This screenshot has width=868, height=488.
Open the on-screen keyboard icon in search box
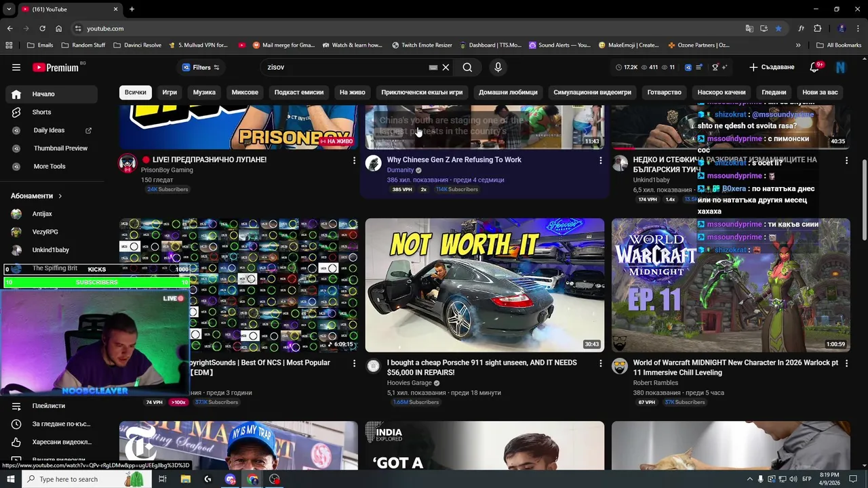[433, 67]
